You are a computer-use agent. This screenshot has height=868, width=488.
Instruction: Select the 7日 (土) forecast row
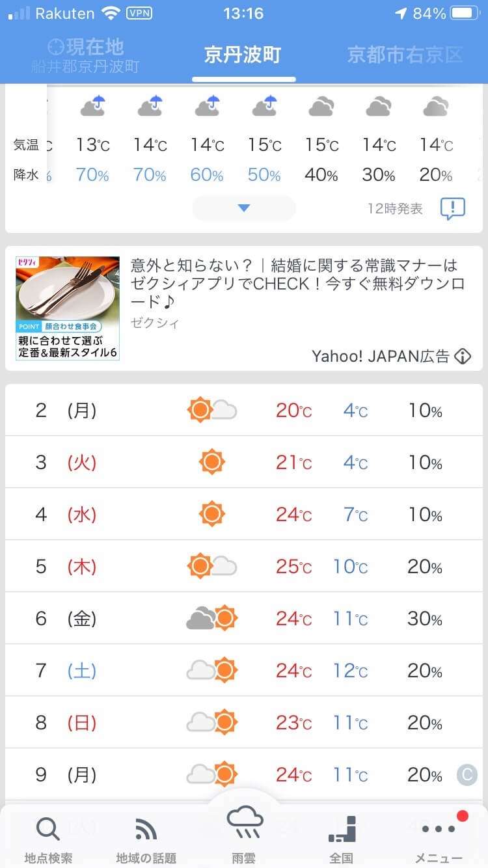tap(244, 670)
